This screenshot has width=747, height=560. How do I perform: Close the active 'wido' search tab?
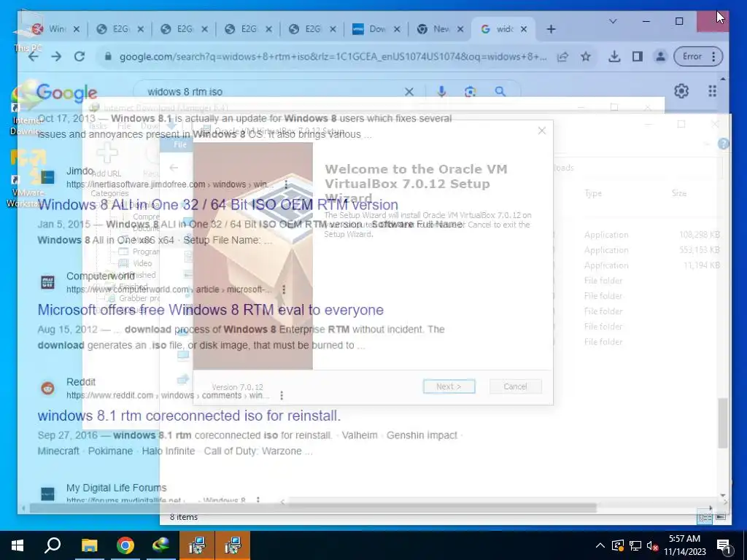(x=524, y=29)
